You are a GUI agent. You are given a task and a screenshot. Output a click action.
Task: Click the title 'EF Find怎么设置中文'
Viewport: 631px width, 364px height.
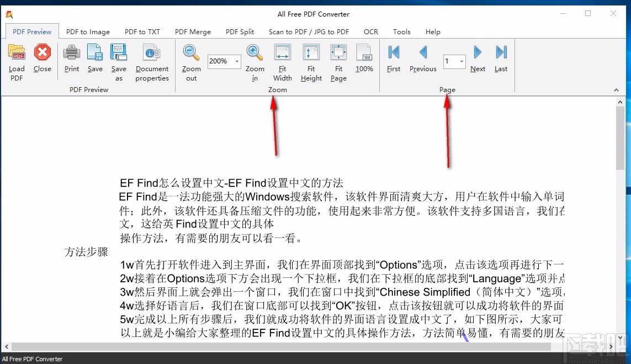pyautogui.click(x=172, y=183)
